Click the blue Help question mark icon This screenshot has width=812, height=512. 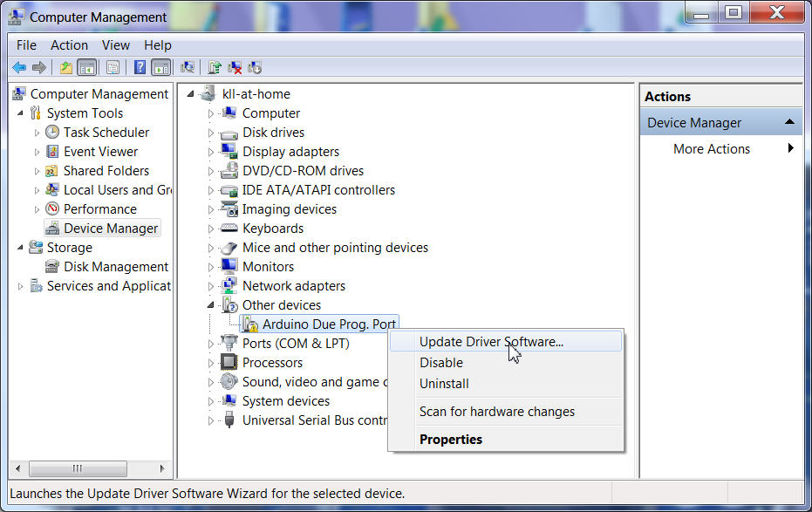tap(139, 67)
